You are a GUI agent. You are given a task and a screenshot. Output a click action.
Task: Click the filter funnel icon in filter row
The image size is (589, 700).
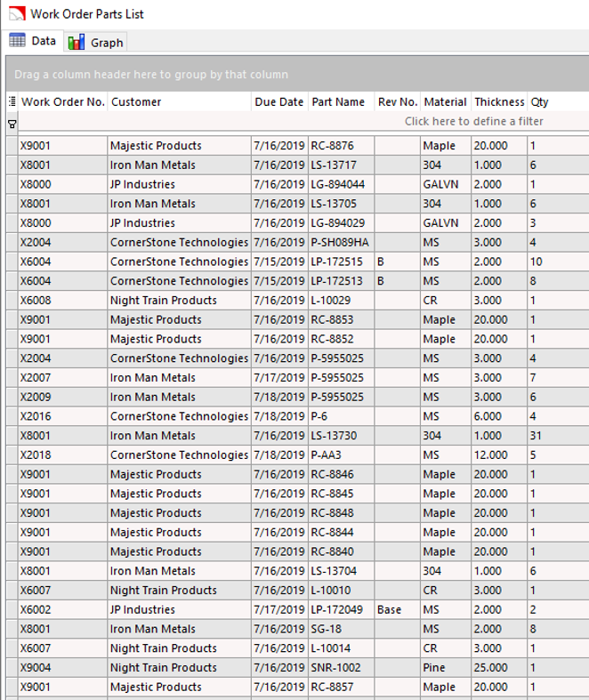12,125
